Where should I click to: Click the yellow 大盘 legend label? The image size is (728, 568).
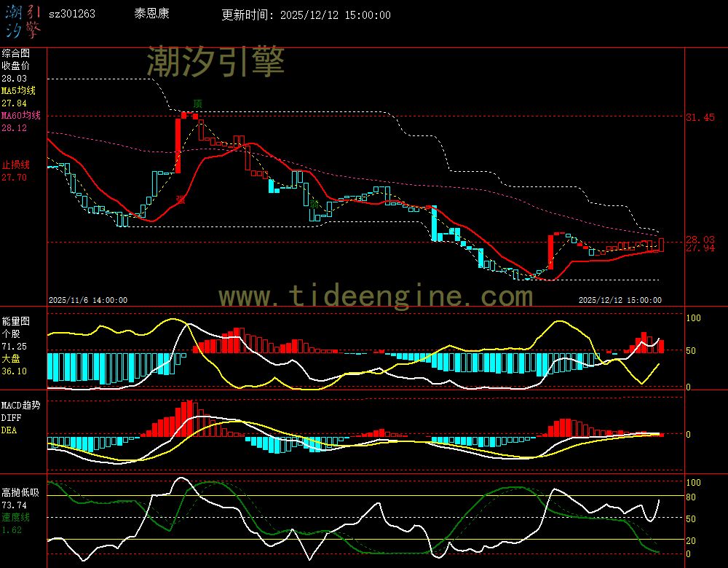tap(10, 359)
